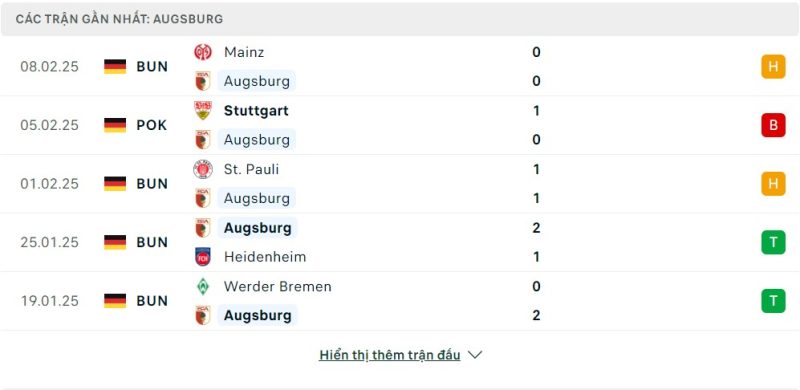Select the Werder Bremen team name

tap(278, 286)
